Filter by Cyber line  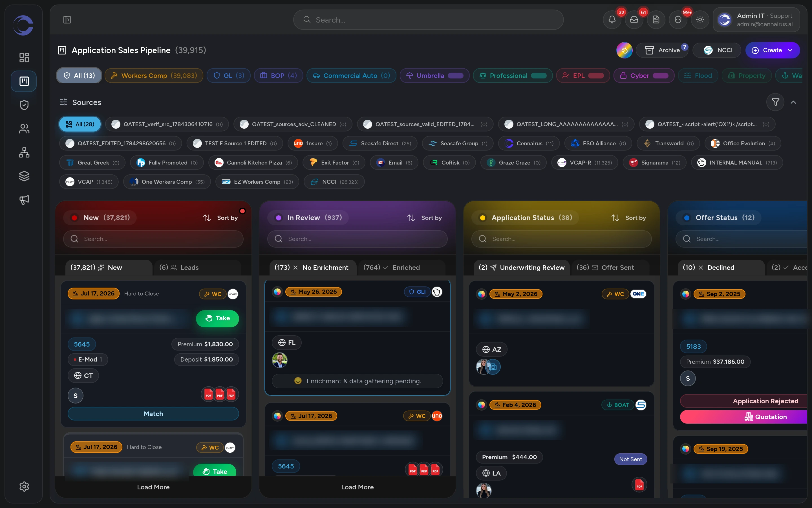(x=644, y=76)
